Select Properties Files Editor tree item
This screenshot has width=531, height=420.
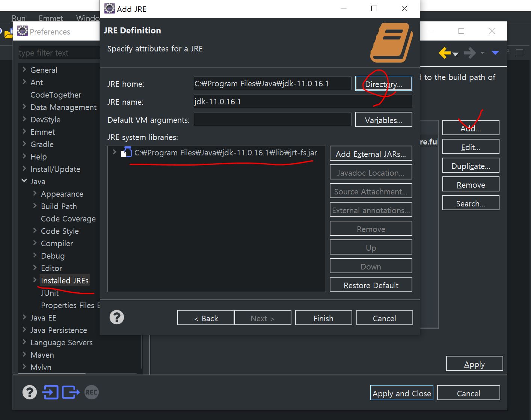70,305
